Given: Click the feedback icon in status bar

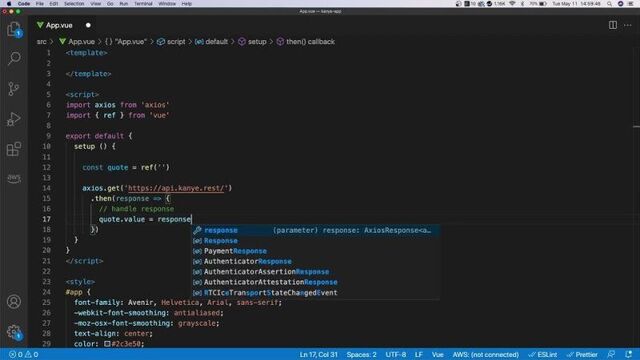Looking at the screenshot, I should point(611,354).
